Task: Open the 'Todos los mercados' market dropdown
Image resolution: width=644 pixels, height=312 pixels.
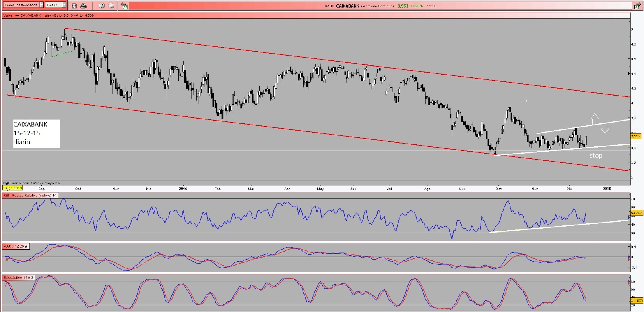Action: pyautogui.click(x=23, y=5)
